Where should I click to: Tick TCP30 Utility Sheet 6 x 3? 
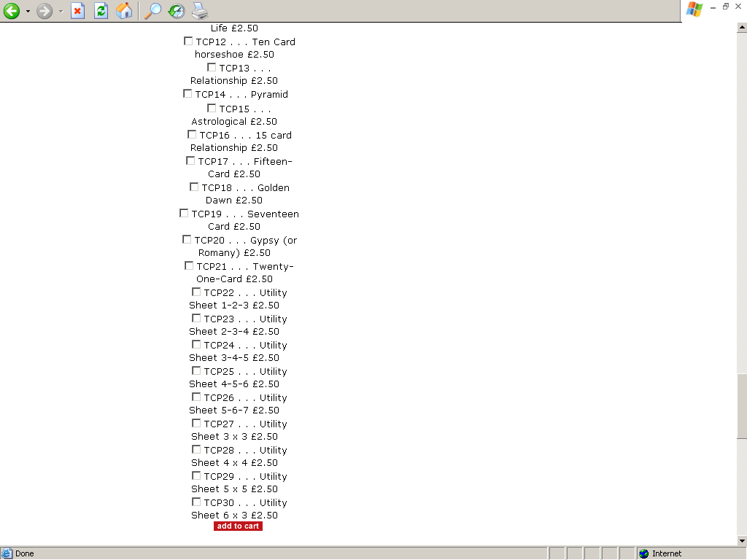(x=196, y=502)
